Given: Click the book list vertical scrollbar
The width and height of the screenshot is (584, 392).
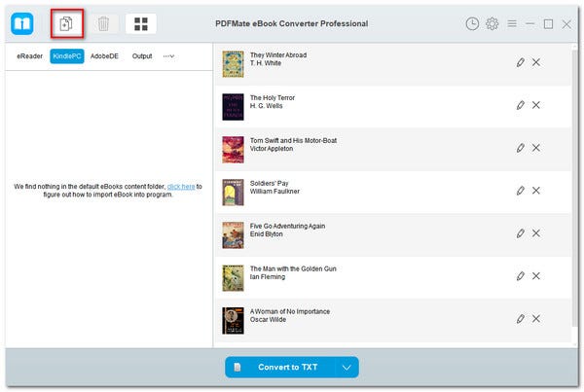Looking at the screenshot, I should click(574, 188).
